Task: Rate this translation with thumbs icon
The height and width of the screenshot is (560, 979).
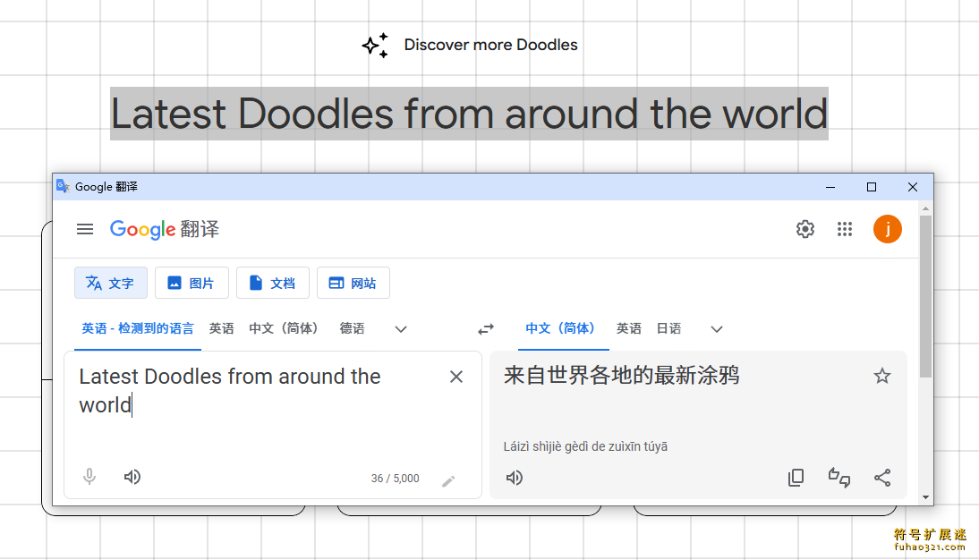Action: tap(839, 478)
